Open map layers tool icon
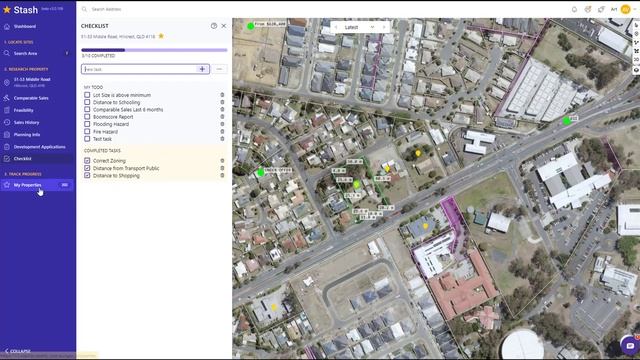Viewport: 640px width, 360px height. pyautogui.click(x=636, y=70)
